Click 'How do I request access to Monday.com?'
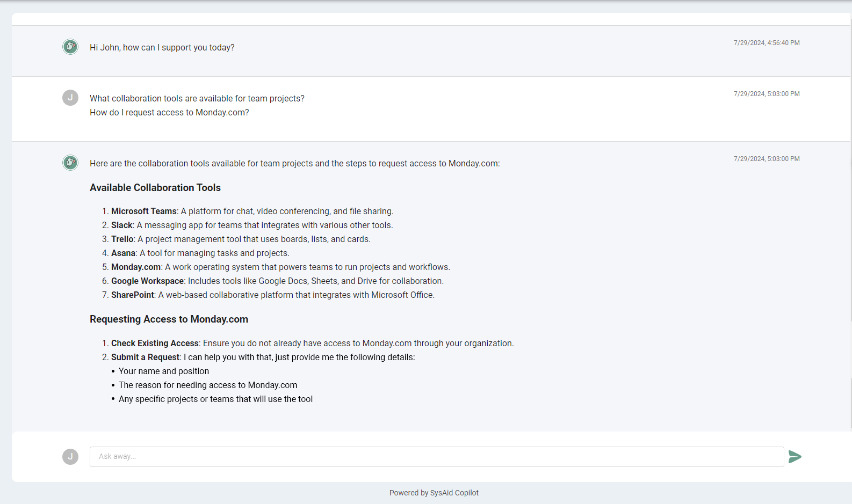 tap(169, 112)
